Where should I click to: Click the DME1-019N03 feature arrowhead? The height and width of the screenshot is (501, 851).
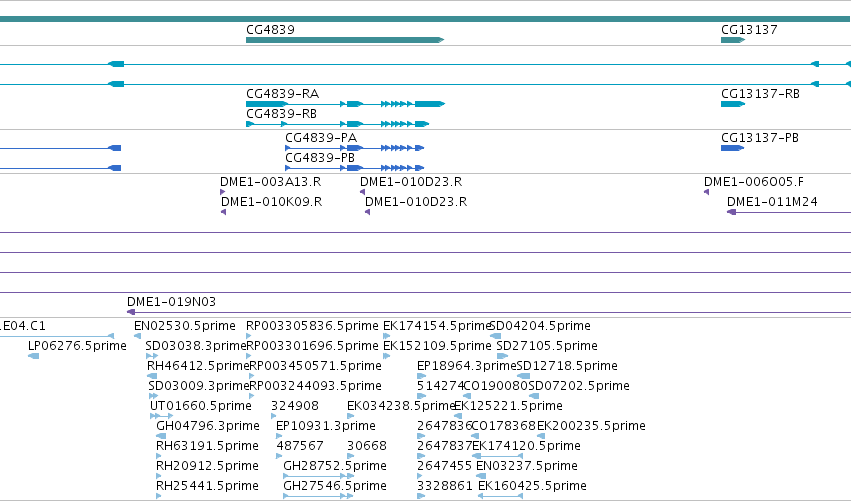click(x=131, y=312)
